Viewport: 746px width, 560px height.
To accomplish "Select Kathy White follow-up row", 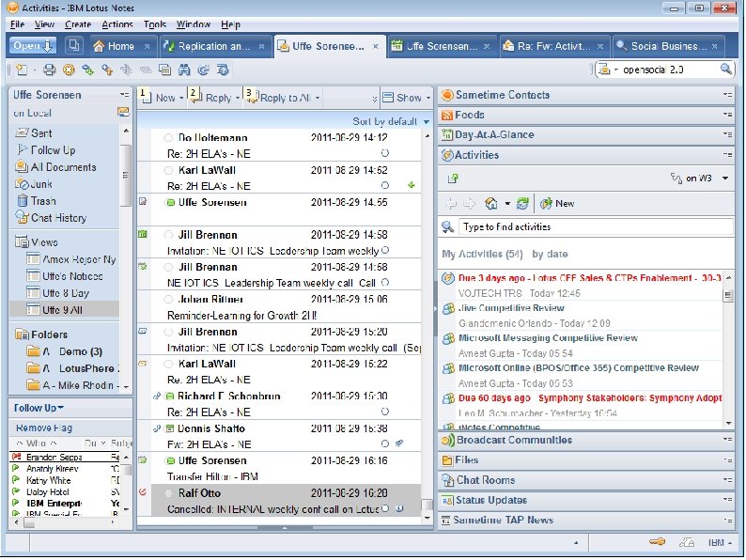I will click(48, 480).
